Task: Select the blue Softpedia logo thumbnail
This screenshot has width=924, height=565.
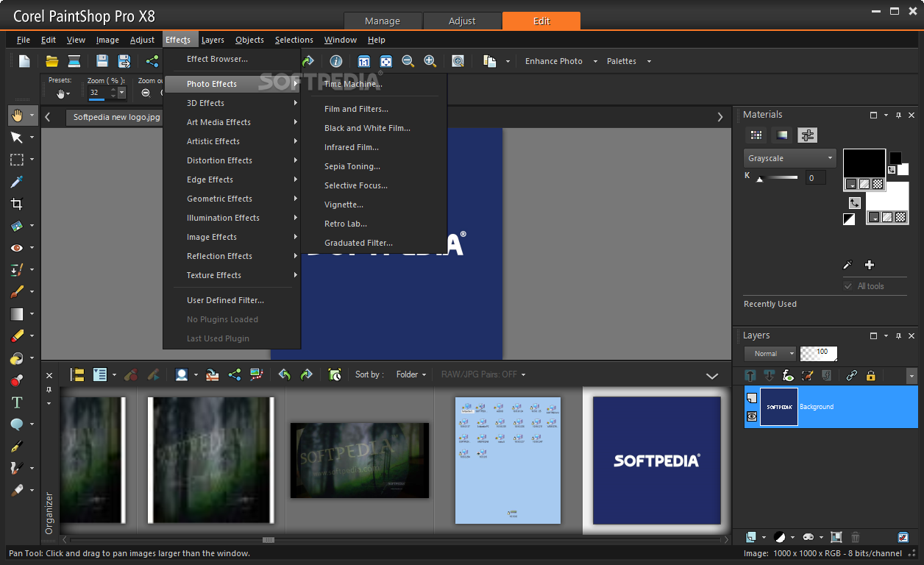Action: click(x=656, y=461)
